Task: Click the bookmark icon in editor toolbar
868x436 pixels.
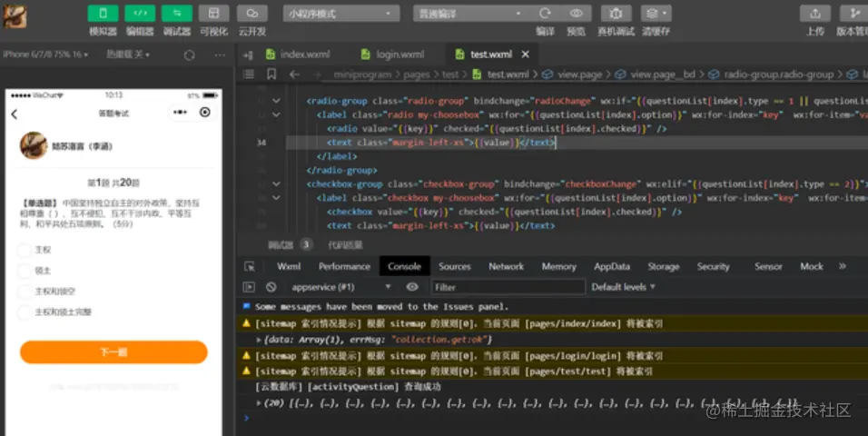Action: click(x=271, y=74)
